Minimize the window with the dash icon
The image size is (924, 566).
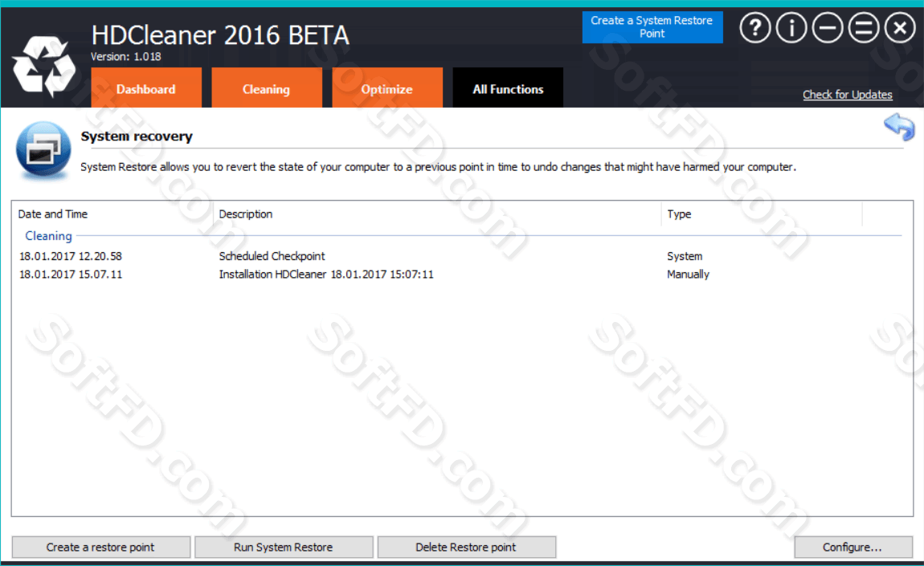[x=828, y=27]
